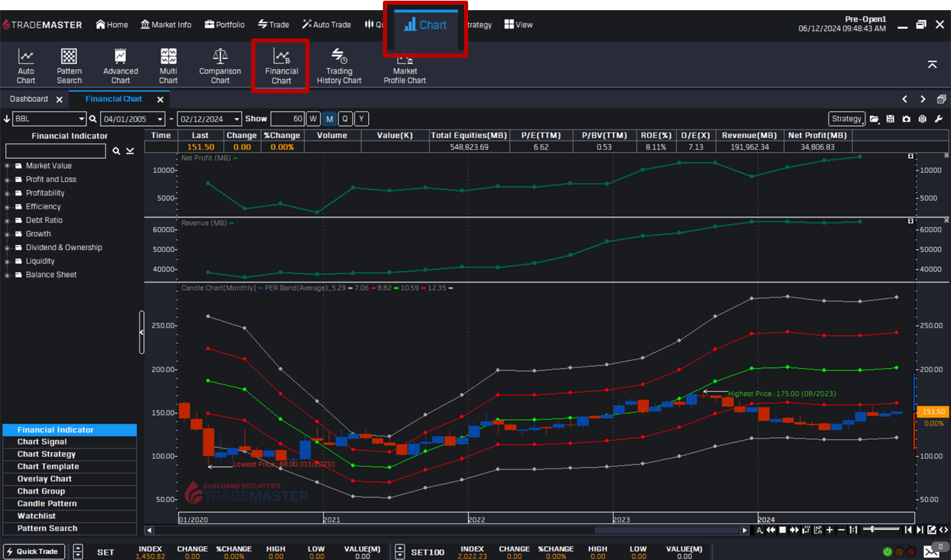Image resolution: width=951 pixels, height=560 pixels.
Task: Select the Yearly (Y) period button
Action: [x=361, y=119]
